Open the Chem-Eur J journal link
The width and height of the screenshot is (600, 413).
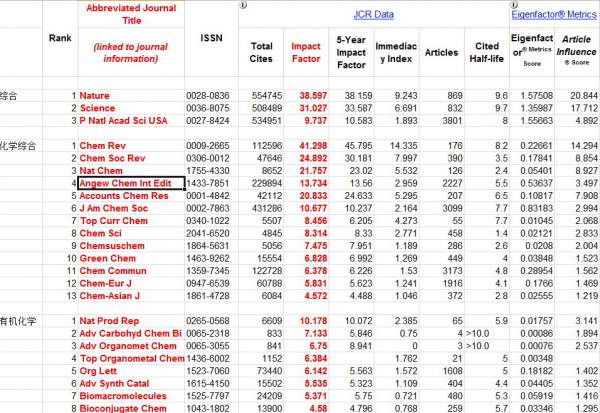tap(105, 284)
